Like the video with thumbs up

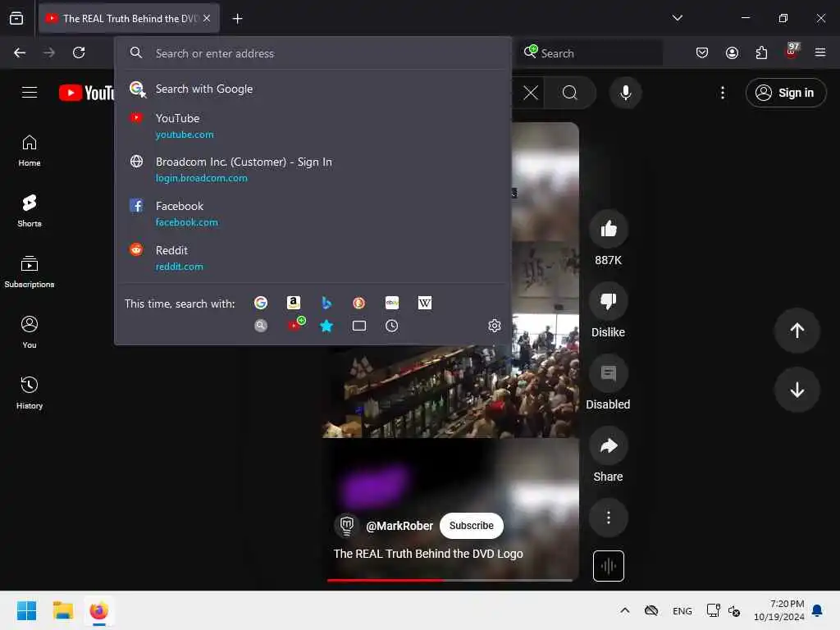pos(609,230)
